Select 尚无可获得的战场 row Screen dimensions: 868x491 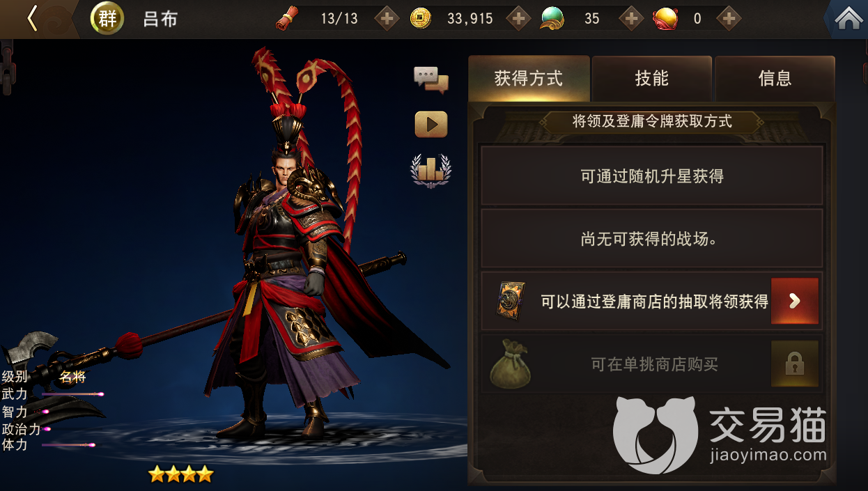tap(652, 239)
